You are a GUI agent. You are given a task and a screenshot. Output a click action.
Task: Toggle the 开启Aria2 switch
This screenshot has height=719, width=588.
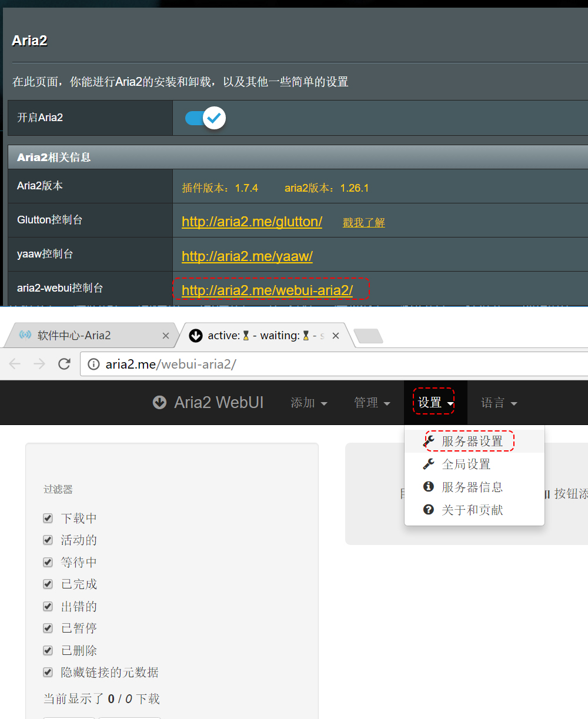click(x=203, y=118)
